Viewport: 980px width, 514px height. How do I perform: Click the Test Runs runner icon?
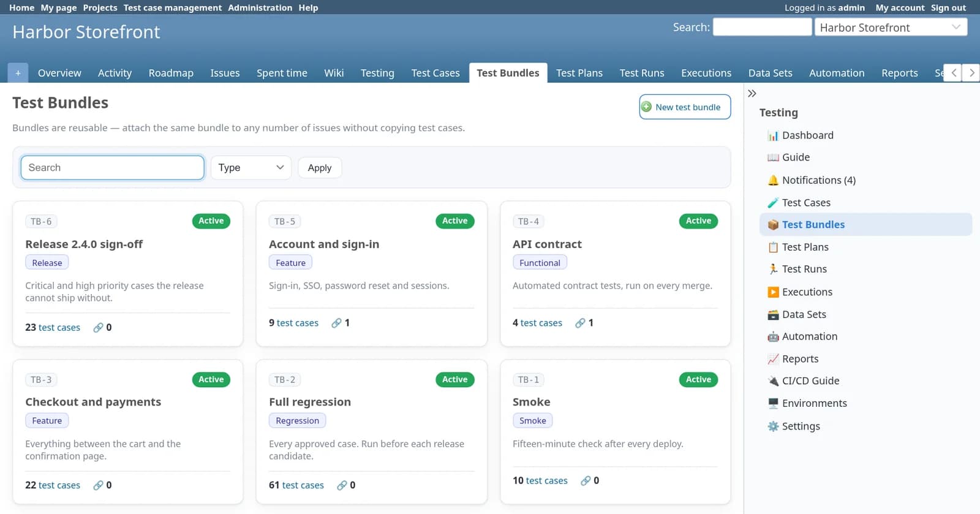pos(773,269)
